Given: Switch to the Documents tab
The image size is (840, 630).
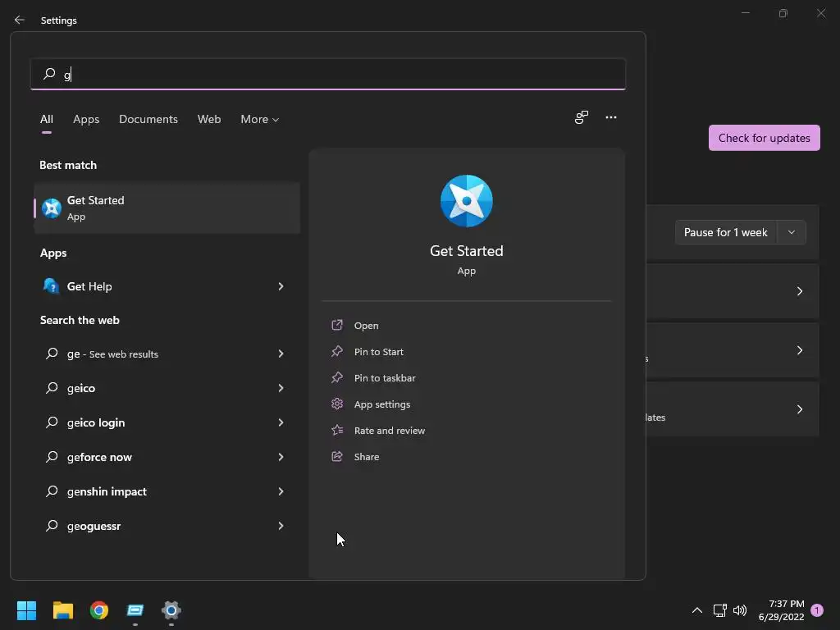Looking at the screenshot, I should pos(148,119).
